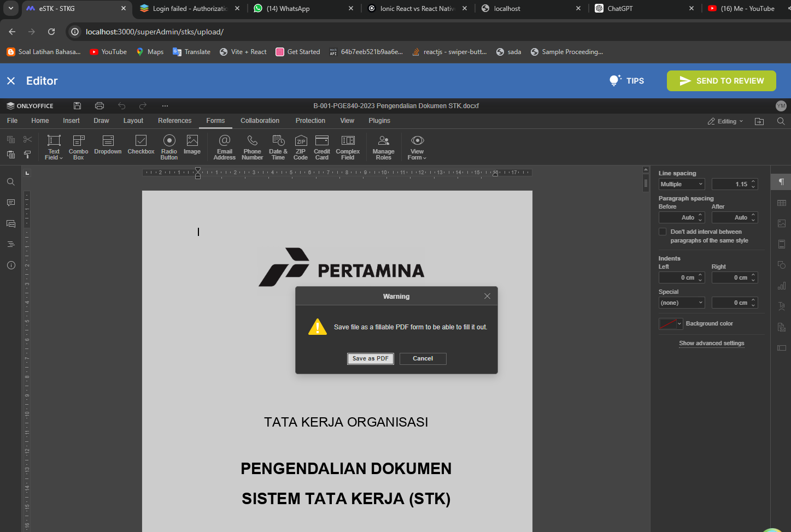Open table settings icon in right sidebar
This screenshot has width=791, height=532.
tap(781, 203)
